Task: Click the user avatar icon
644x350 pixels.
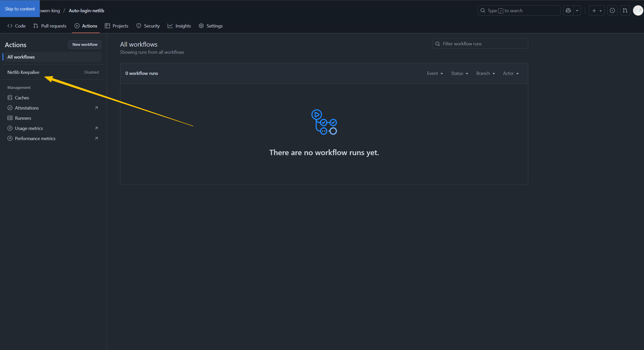Action: coord(638,11)
